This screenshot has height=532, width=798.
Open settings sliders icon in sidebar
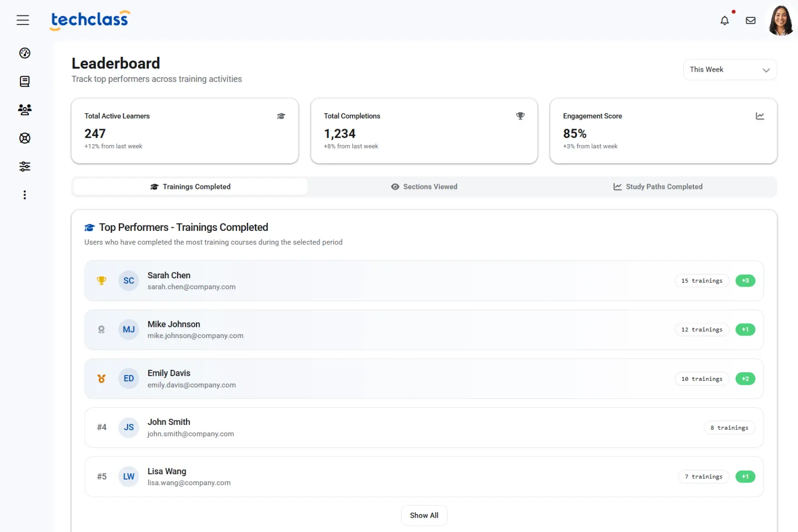coord(24,167)
